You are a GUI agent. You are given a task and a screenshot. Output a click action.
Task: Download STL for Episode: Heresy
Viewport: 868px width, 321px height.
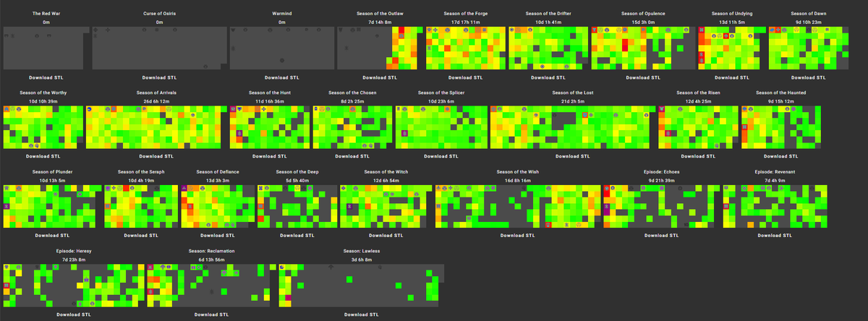tap(74, 315)
